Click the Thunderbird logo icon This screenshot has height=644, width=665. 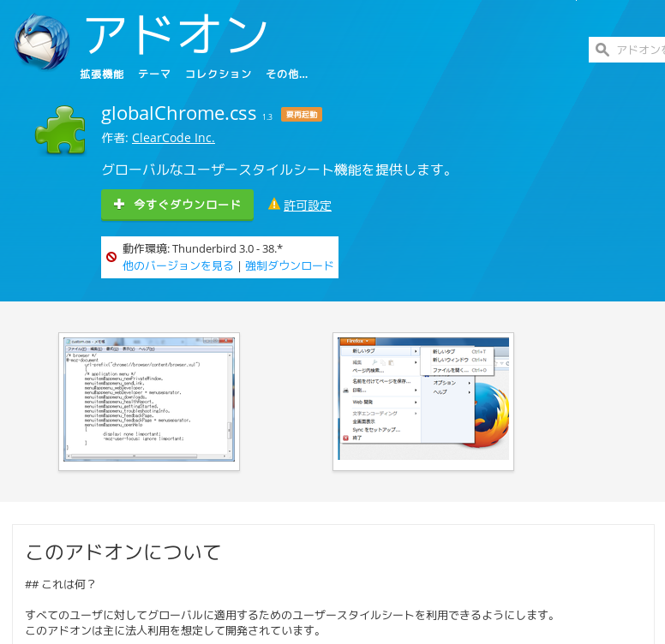pos(41,41)
